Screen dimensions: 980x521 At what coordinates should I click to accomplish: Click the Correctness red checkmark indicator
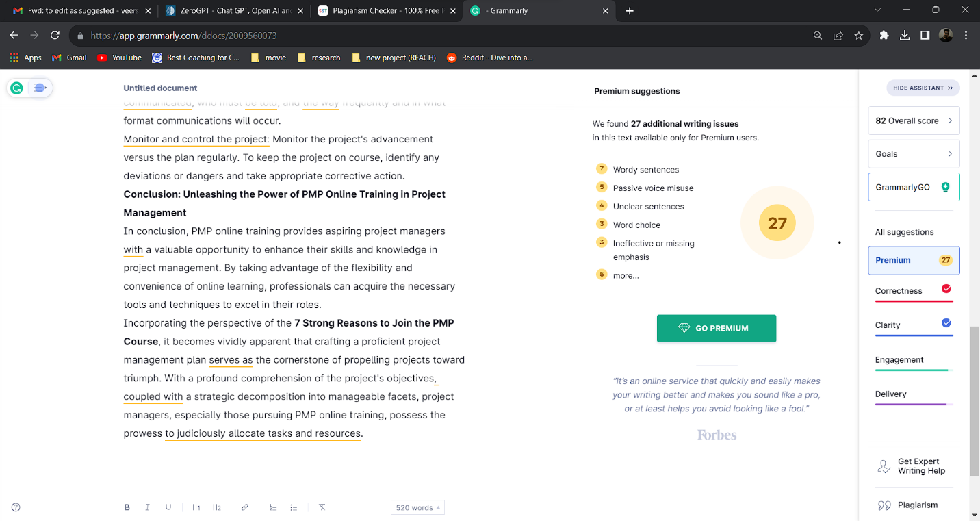tap(946, 288)
